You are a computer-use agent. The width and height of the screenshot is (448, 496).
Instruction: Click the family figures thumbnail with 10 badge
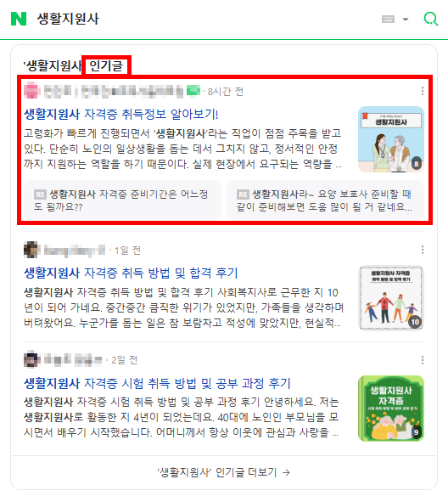tap(391, 298)
